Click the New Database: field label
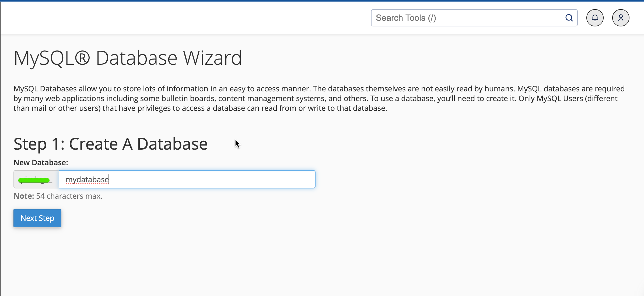Screen dimensions: 644x296 pos(41,163)
